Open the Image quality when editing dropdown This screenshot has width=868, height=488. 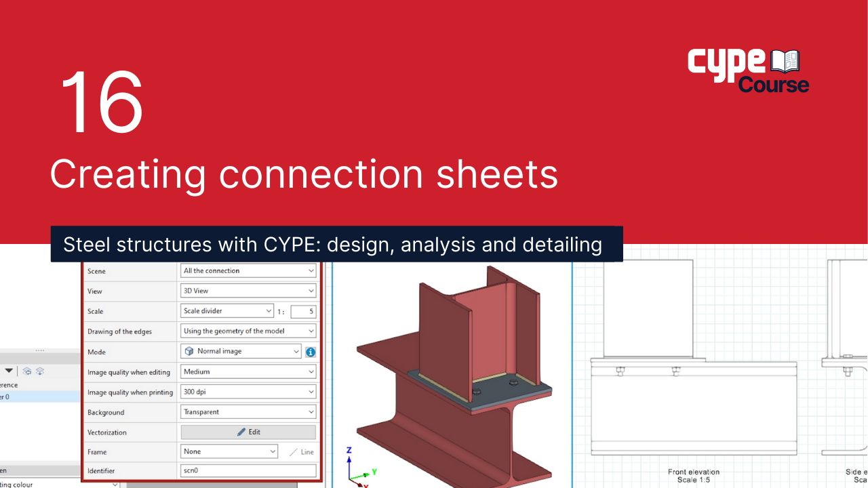[249, 371]
